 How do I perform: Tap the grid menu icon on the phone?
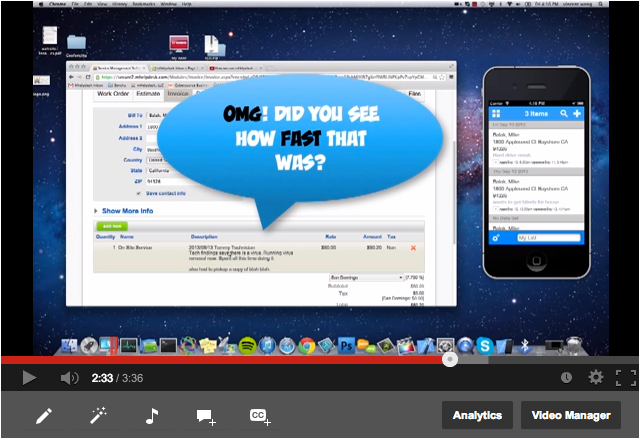coord(496,114)
